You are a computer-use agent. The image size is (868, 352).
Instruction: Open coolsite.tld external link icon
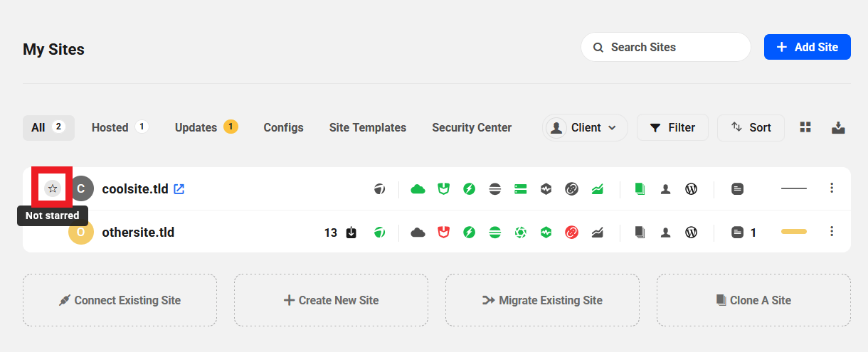179,189
